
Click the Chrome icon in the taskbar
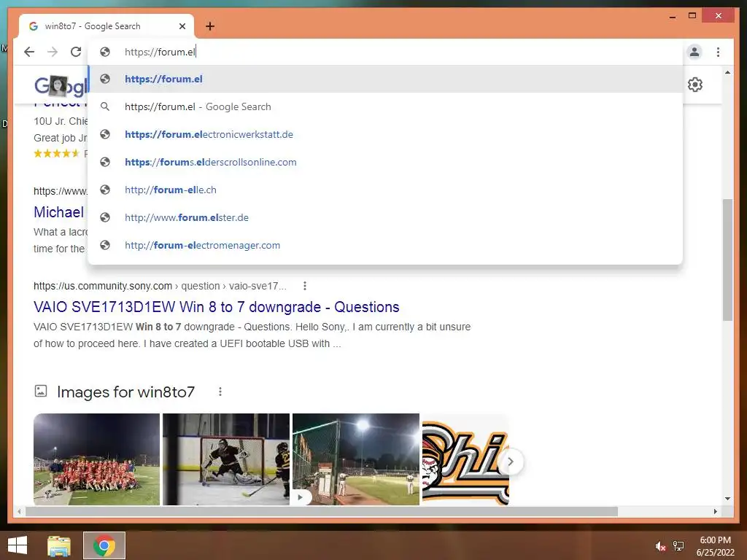104,545
